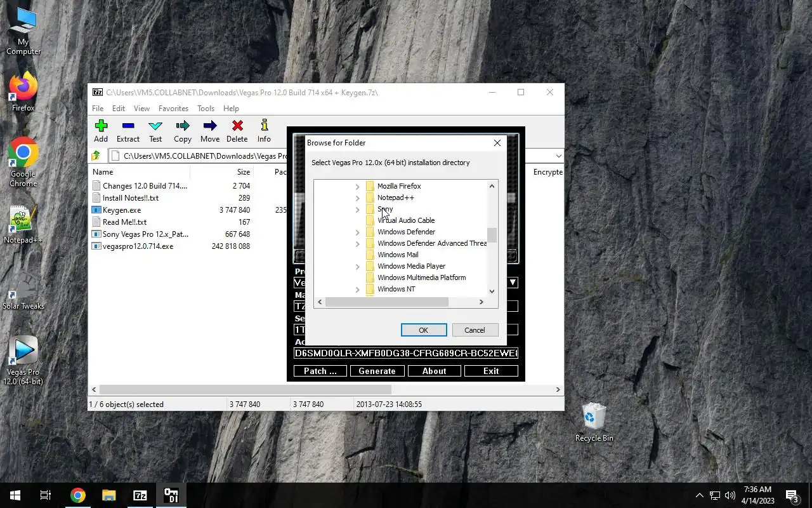
Task: Click the Exit button in keygen
Action: 492,371
